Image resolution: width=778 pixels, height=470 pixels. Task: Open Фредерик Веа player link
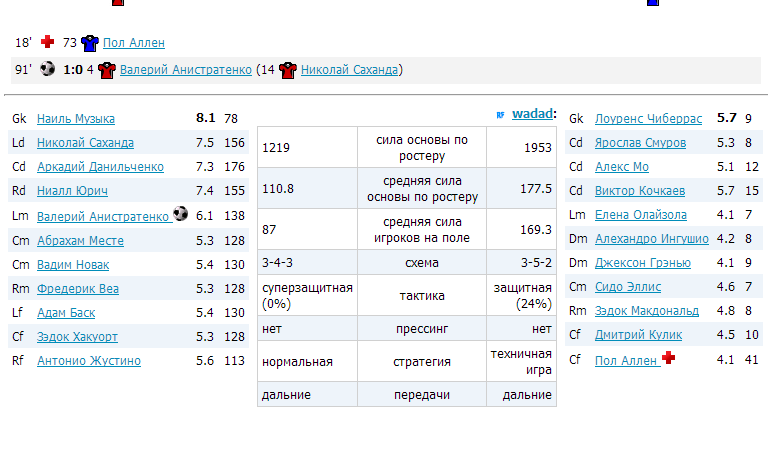tap(79, 289)
